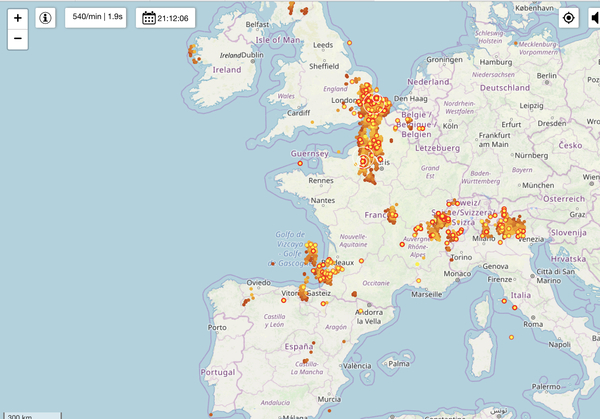Click the Marseille city label
The height and width of the screenshot is (419, 600).
(425, 294)
